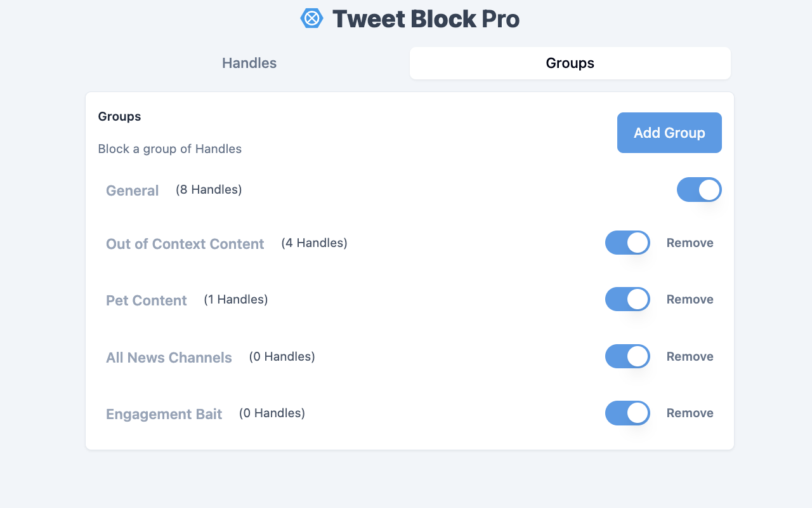Toggle the Engagement Bait group off
This screenshot has height=508, width=812.
(627, 413)
